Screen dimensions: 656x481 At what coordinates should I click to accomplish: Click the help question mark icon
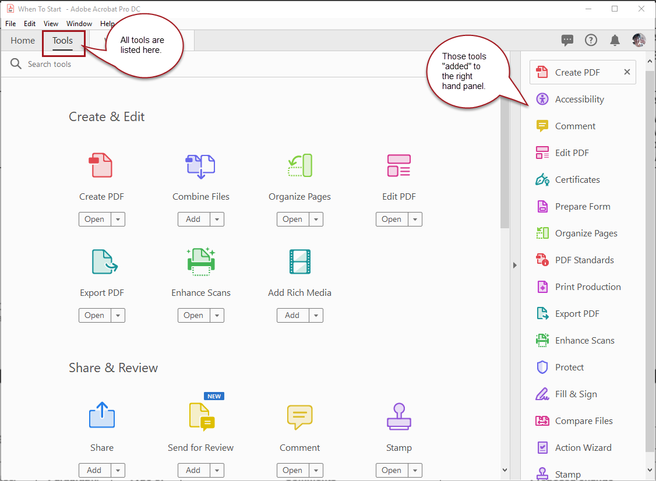(x=591, y=40)
